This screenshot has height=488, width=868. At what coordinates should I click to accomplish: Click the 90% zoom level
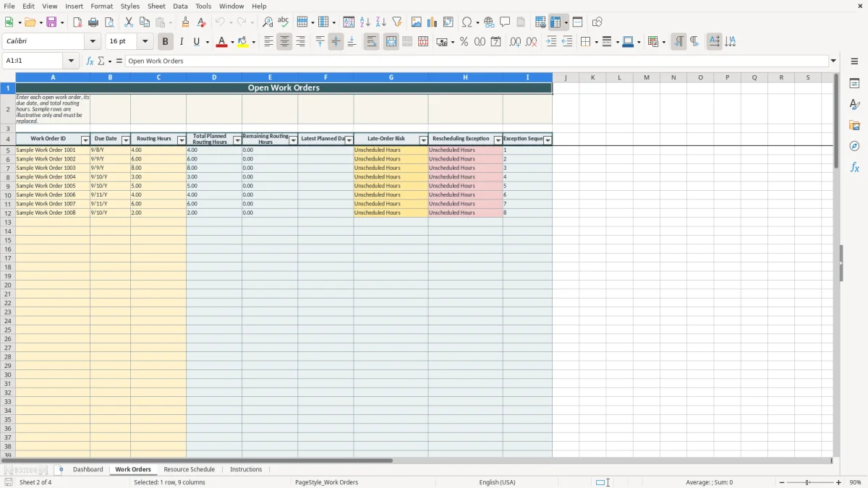(x=855, y=482)
